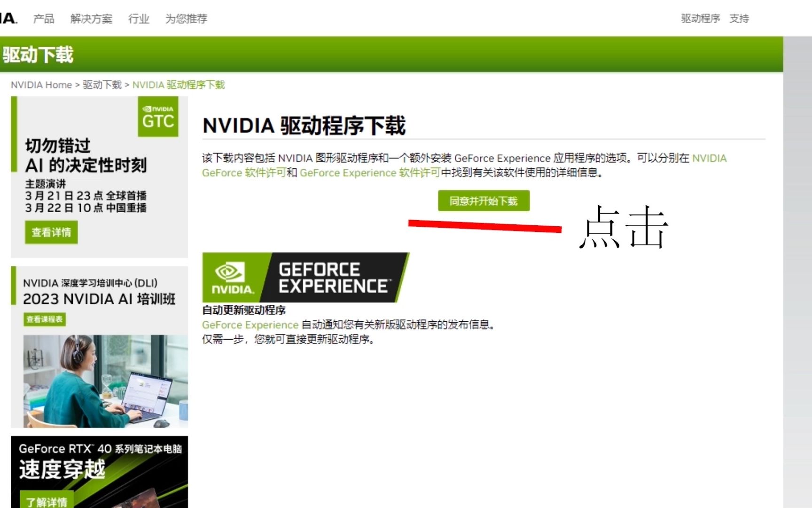Click the GeForce RTX 40 速度穿越 banner
This screenshot has width=812, height=508.
(100, 472)
